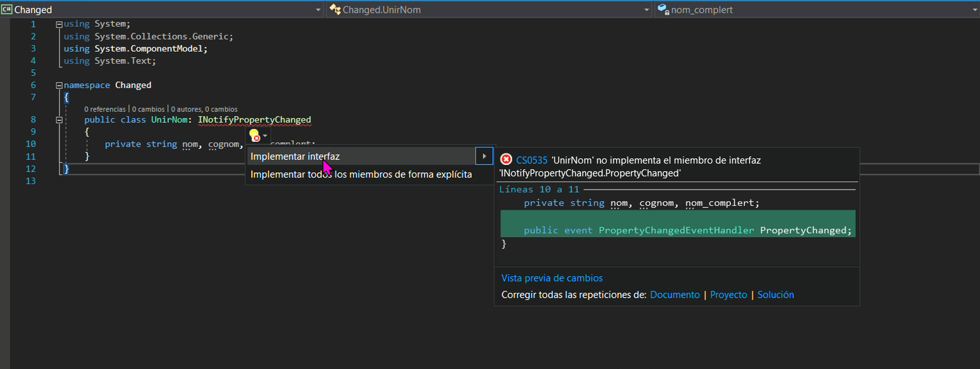
Task: Click the lightbulb quick actions icon
Action: coord(254,135)
